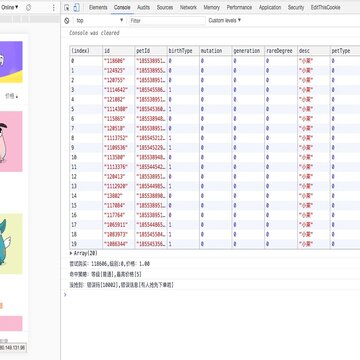Toggle the device toolbar phone icon
This screenshot has height=360, width=360.
click(76, 8)
